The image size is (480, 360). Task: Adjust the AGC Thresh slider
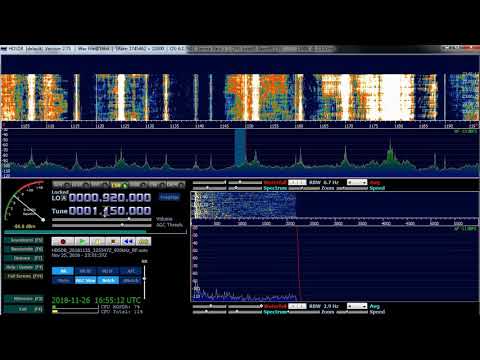(102, 225)
